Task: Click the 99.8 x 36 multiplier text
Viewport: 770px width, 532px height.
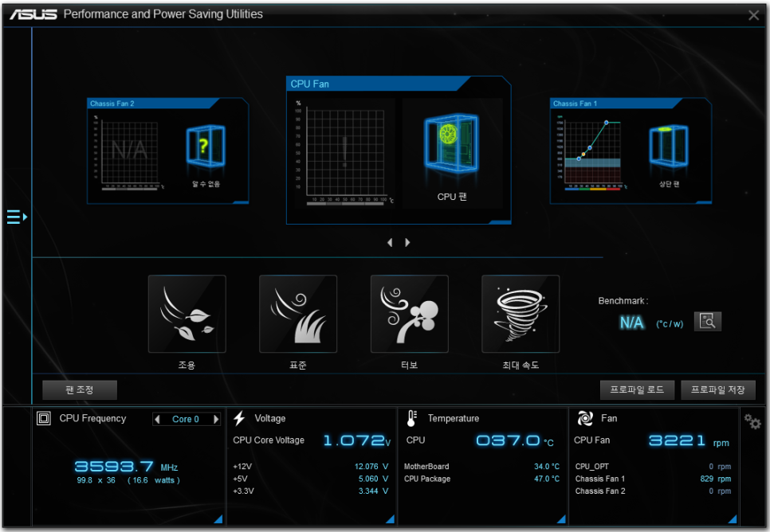Action: click(96, 480)
